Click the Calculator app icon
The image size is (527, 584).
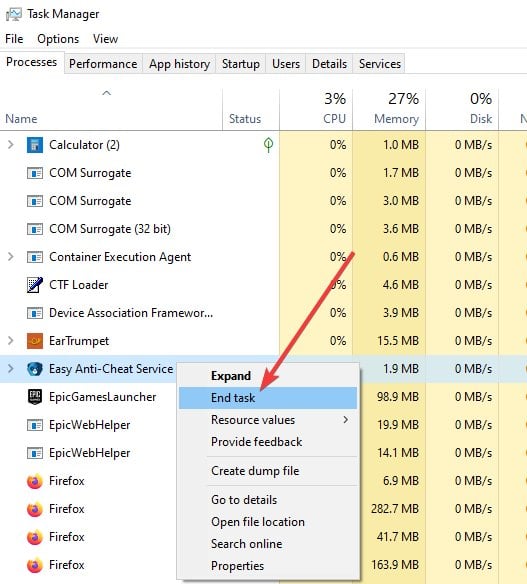tap(35, 145)
